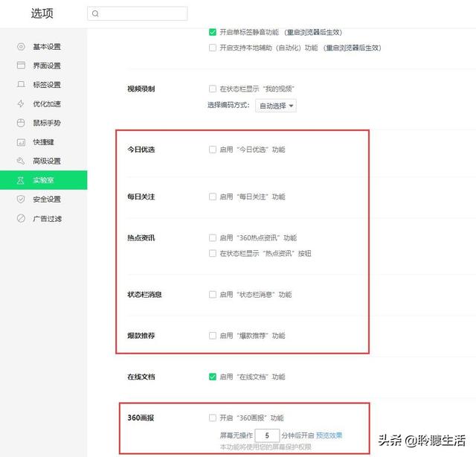Switch to 优化加速 section
Screen dimensions: 476x457
tap(43, 103)
